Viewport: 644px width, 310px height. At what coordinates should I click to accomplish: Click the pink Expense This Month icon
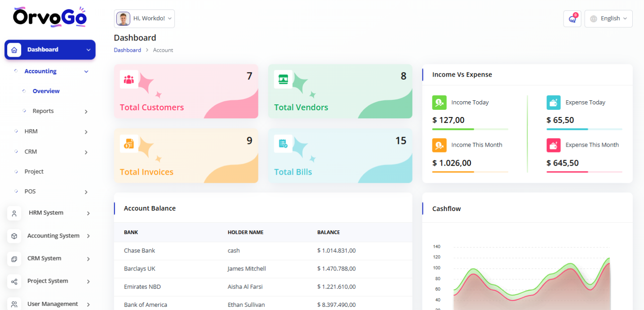pyautogui.click(x=553, y=145)
